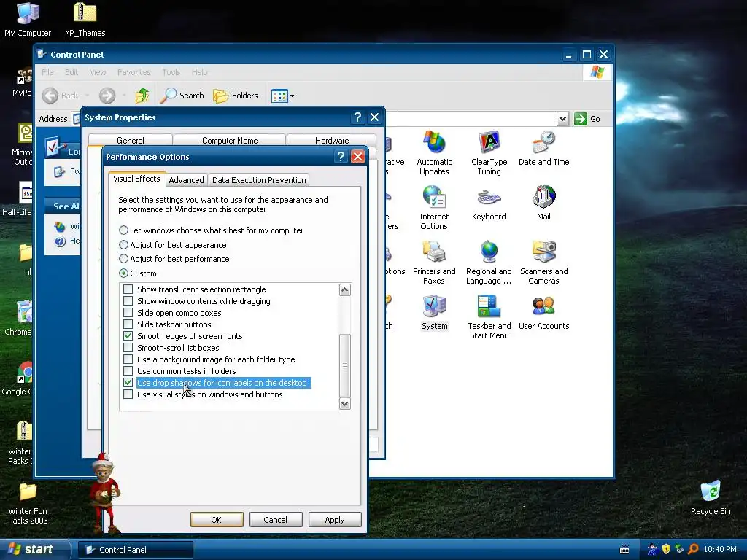
Task: Select Adjust for best appearance
Action: tap(123, 245)
